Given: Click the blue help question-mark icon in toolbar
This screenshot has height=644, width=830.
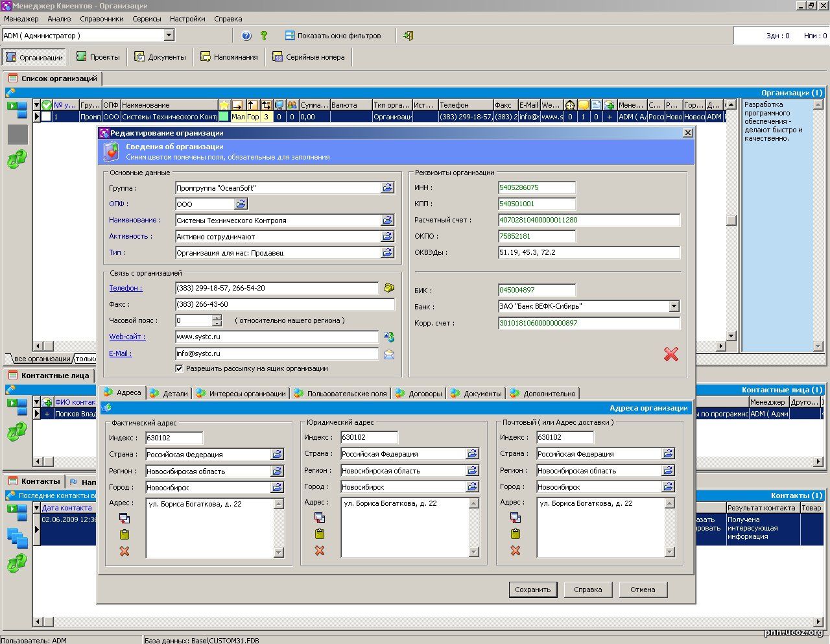Looking at the screenshot, I should pyautogui.click(x=246, y=36).
